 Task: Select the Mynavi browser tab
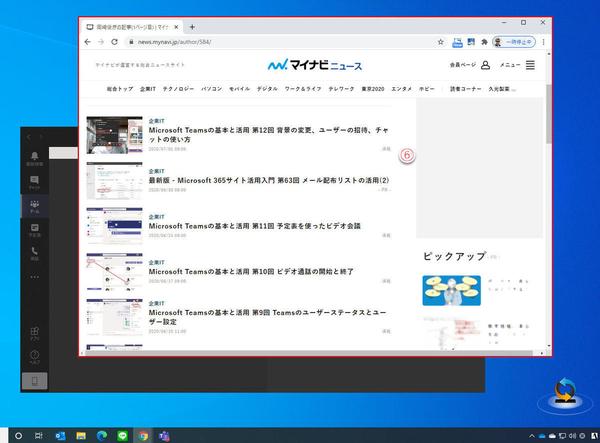132,27
